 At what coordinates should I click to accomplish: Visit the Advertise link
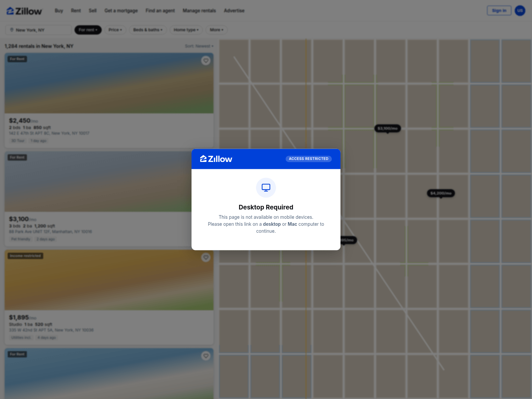pos(234,11)
